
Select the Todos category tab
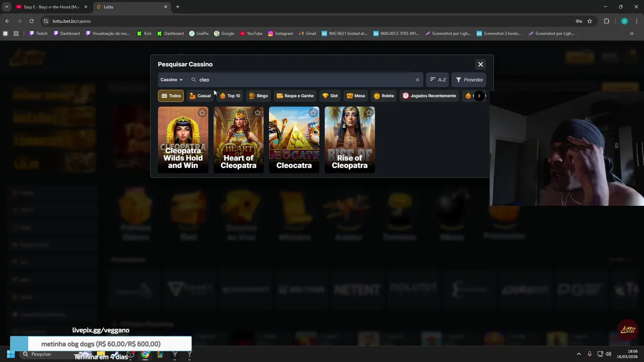tap(171, 96)
